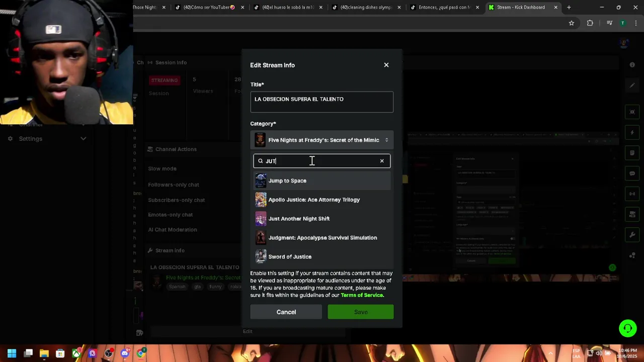This screenshot has width=644, height=362.
Task: Open the media controls icon in toolbar
Action: 609,23
